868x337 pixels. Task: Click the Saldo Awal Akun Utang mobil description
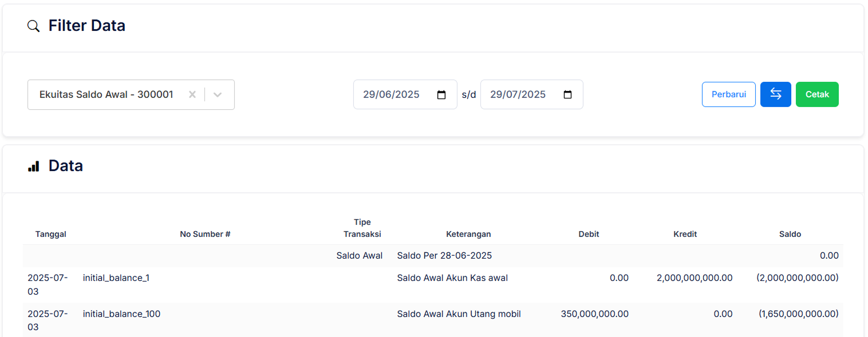[x=459, y=314]
